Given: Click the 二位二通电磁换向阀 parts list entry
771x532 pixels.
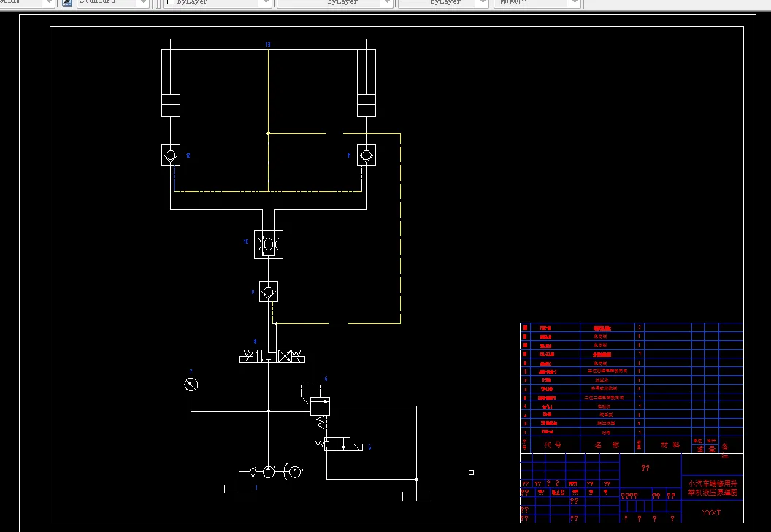Looking at the screenshot, I should 604,397.
